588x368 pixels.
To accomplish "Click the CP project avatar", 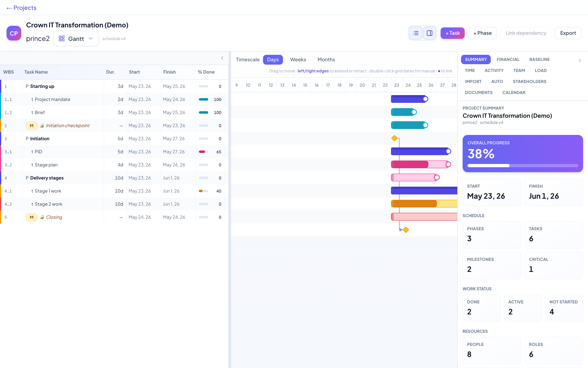I will [x=14, y=33].
